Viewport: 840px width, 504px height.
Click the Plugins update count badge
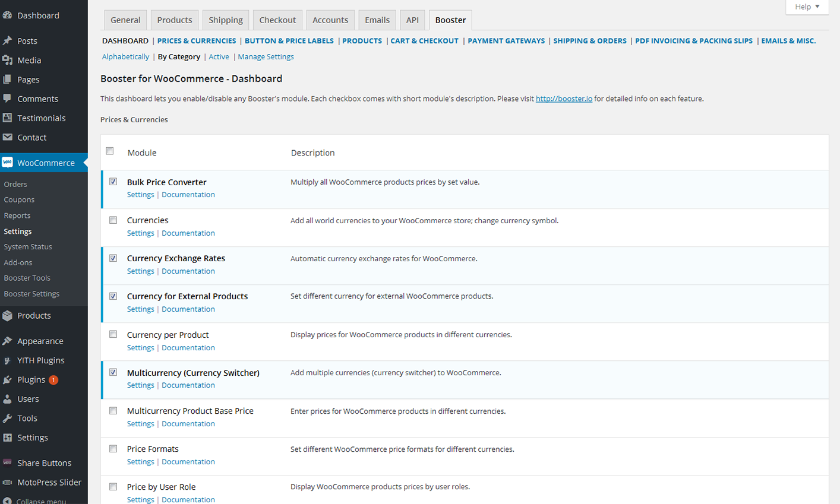click(53, 380)
